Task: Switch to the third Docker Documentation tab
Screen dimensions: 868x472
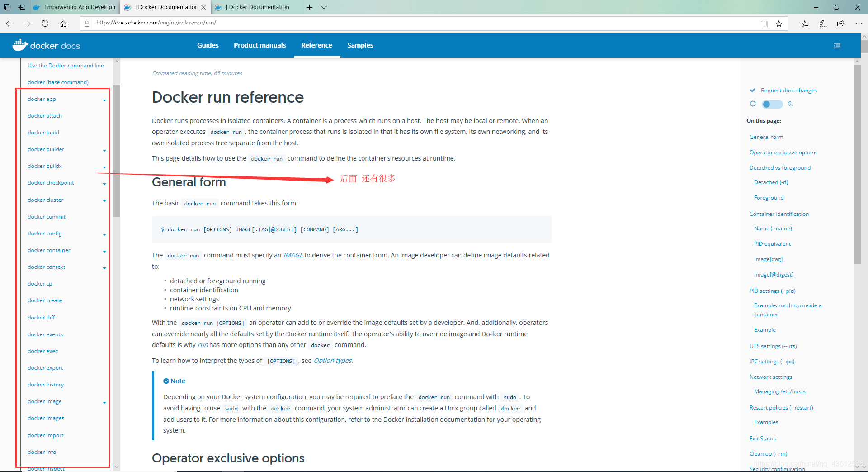Action: 256,7
